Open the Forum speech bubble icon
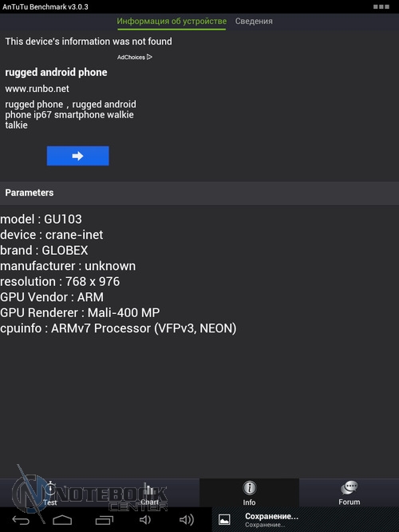This screenshot has width=399, height=532. tap(350, 488)
